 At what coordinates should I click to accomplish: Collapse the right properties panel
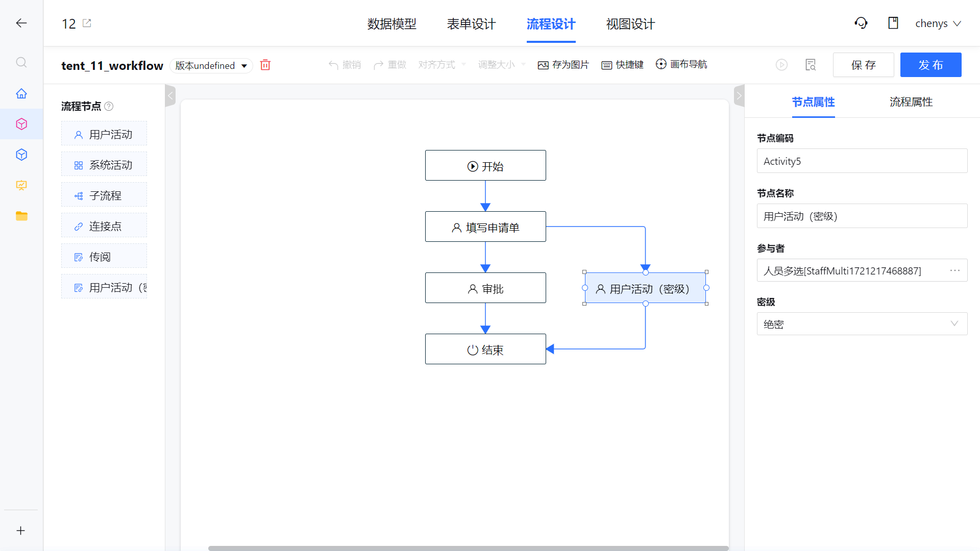coord(739,96)
